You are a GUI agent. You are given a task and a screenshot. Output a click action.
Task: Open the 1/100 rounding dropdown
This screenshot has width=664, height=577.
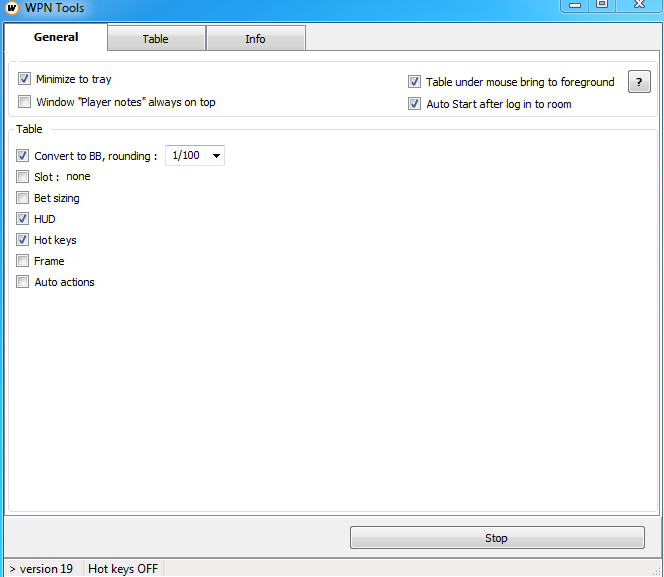point(195,155)
